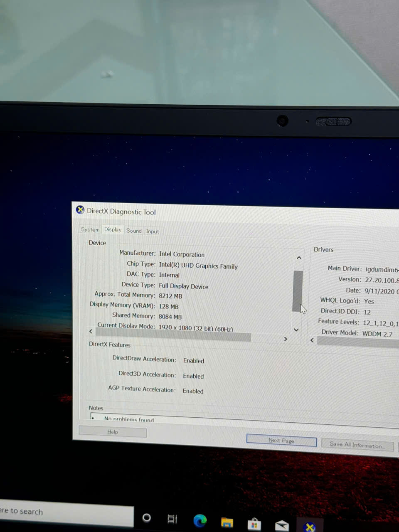Viewport: 399px width, 532px height.
Task: Switch to the Display tab
Action: point(113,229)
